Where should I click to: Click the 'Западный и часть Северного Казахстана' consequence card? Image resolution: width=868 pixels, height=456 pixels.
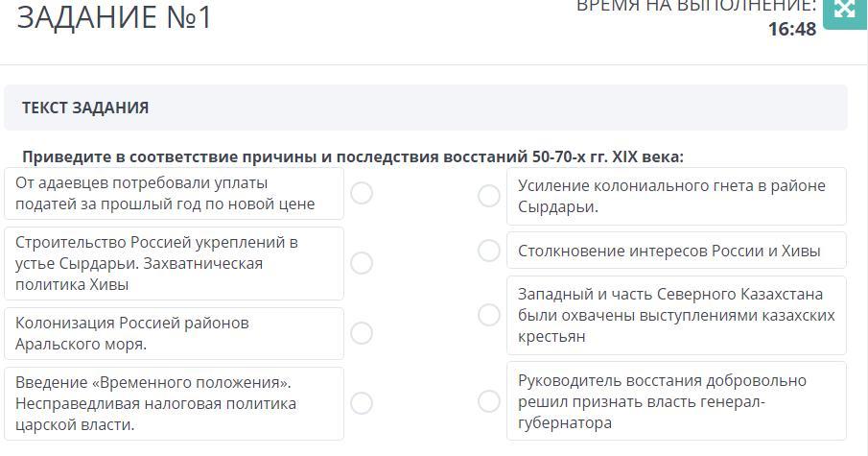(x=676, y=315)
